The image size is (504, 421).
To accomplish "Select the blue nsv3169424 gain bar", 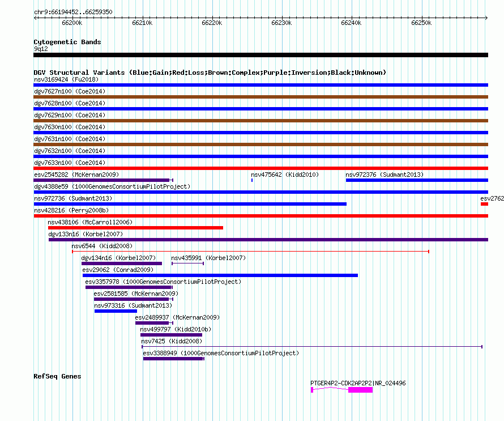I will (260, 85).
